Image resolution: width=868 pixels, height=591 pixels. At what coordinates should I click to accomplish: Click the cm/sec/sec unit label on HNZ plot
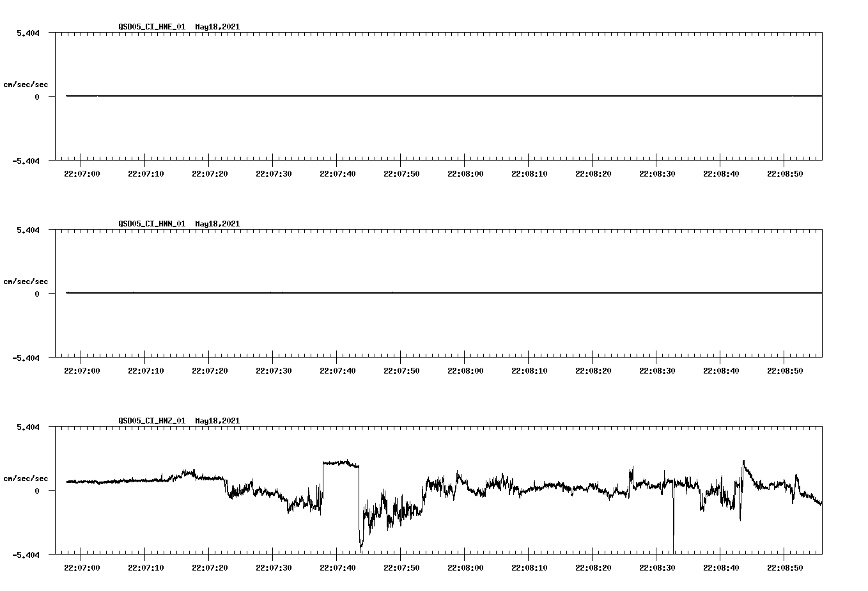[26, 478]
